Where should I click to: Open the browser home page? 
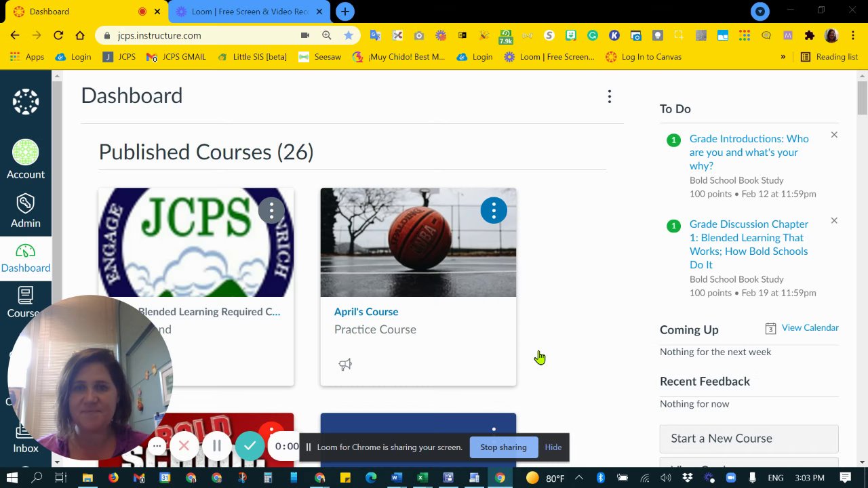[80, 35]
